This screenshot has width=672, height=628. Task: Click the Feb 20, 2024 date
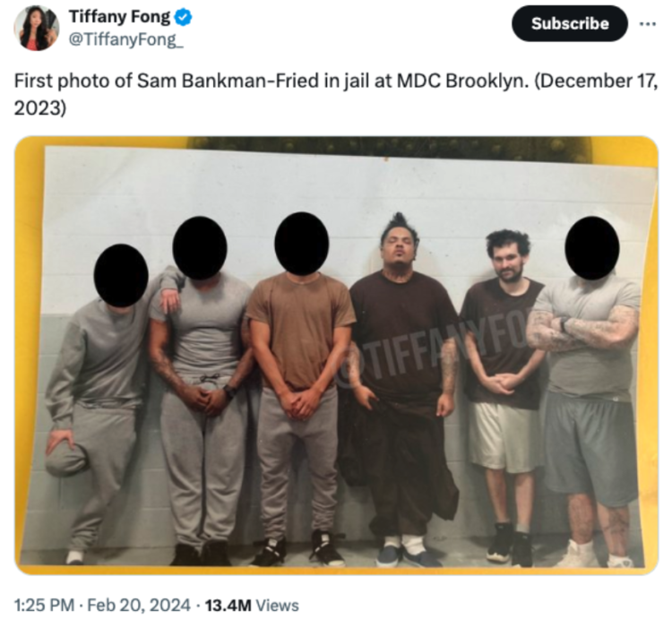point(139,606)
